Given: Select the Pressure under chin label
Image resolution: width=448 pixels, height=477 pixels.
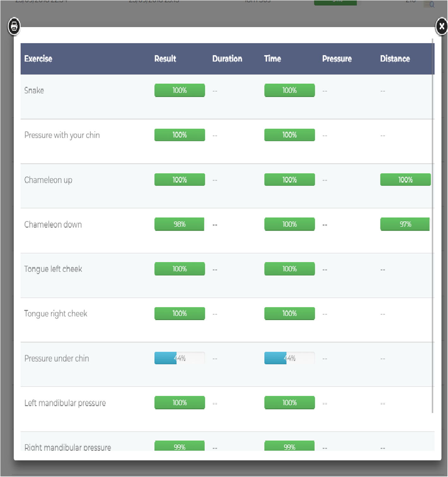Looking at the screenshot, I should point(57,359).
